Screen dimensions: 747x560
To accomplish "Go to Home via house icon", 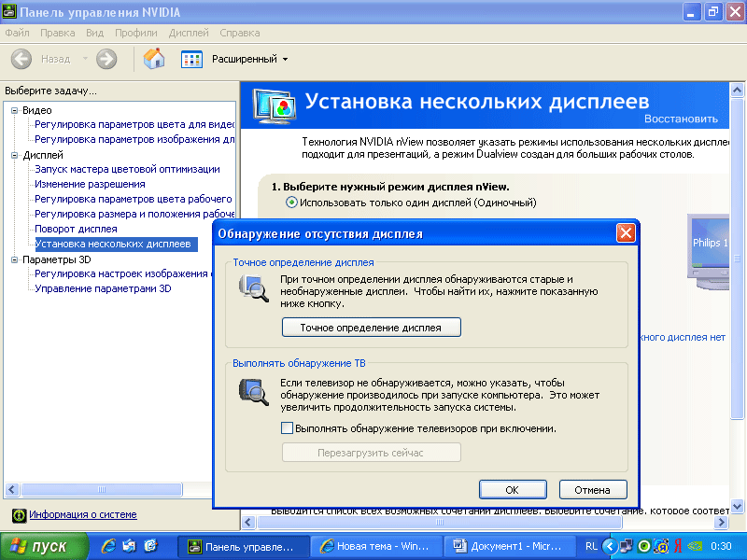I will click(154, 59).
